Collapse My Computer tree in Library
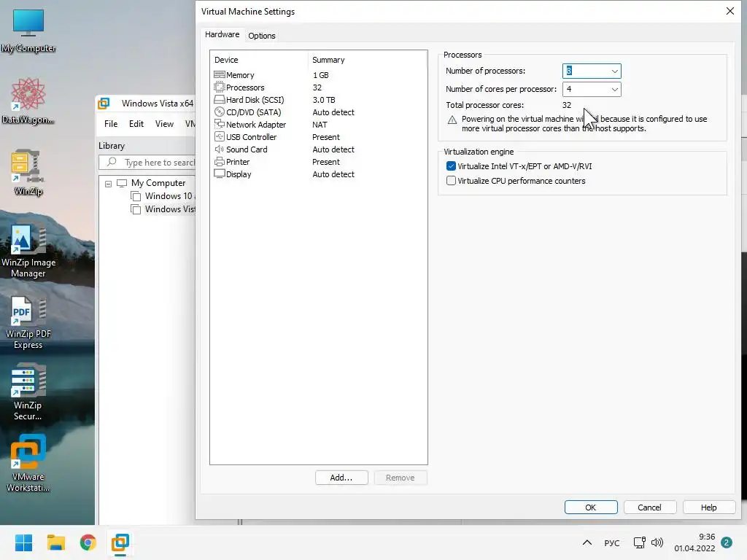This screenshot has height=560, width=747. click(x=108, y=183)
